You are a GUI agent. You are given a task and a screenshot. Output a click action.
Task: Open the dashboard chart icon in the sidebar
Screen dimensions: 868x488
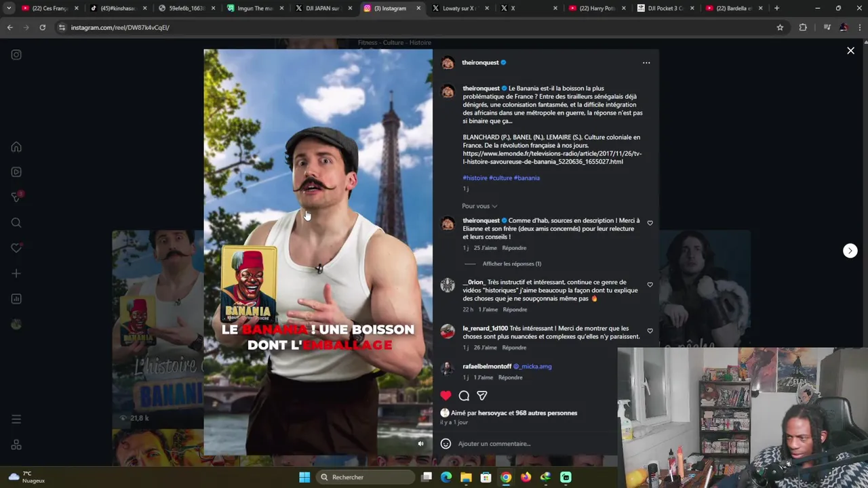16,299
